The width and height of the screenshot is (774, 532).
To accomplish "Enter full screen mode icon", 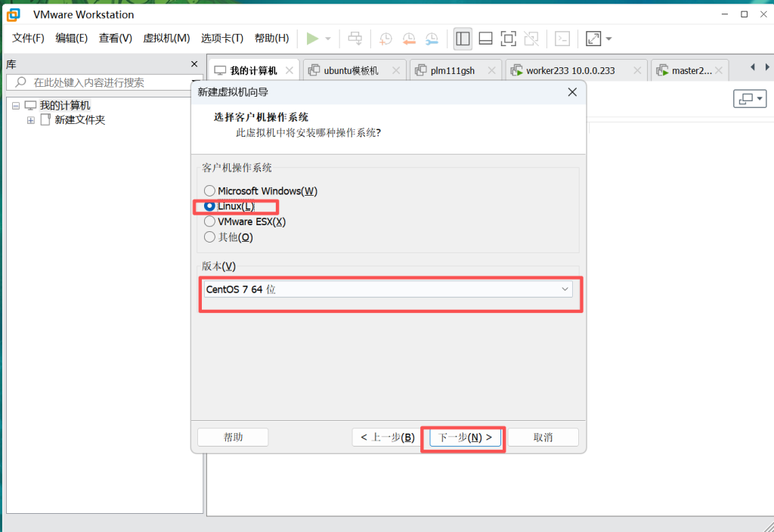I will pos(509,39).
